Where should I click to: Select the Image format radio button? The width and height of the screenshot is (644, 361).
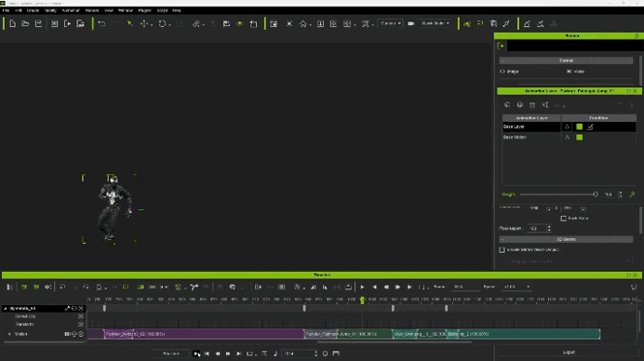click(503, 72)
